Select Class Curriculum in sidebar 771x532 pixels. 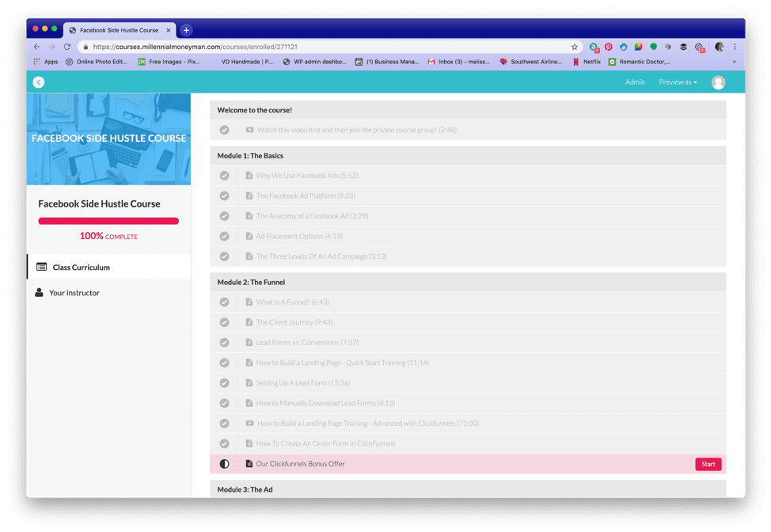tap(81, 268)
